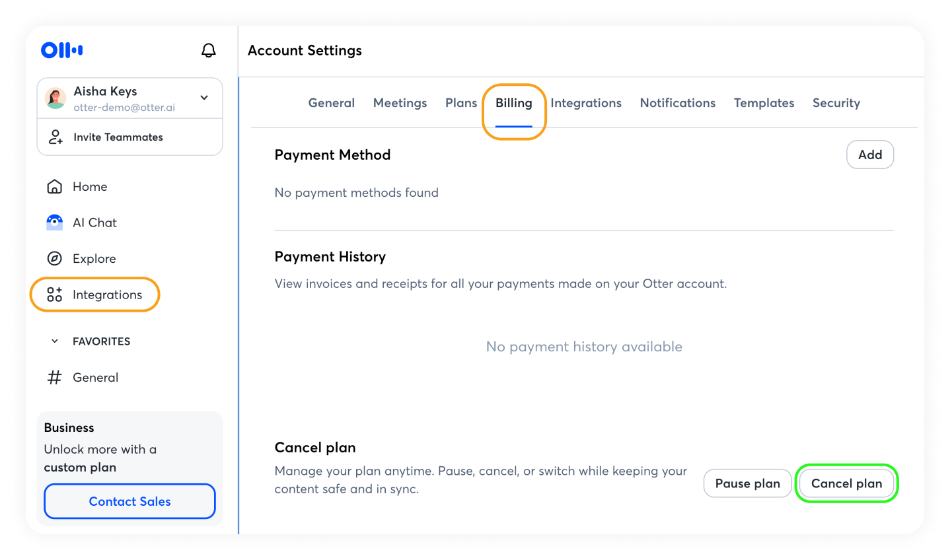Viewport: 950px width, 560px height.
Task: Select the Meetings settings tab
Action: 400,103
